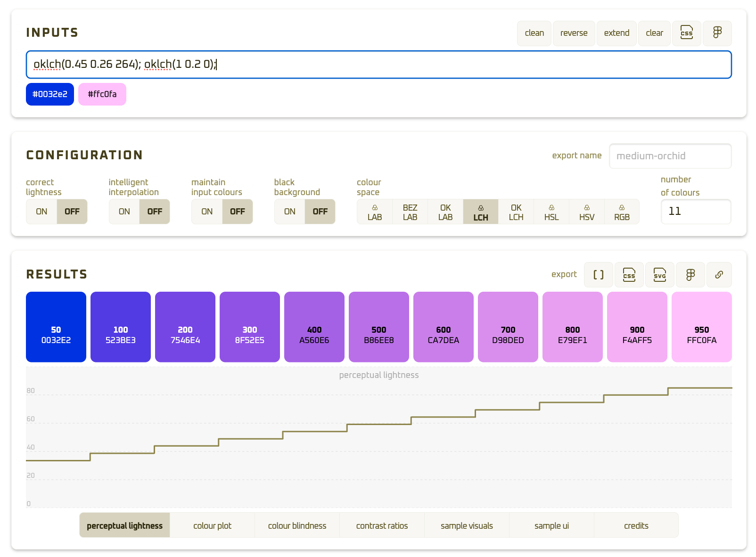
Task: Select the OK LCH colour space
Action: point(516,212)
